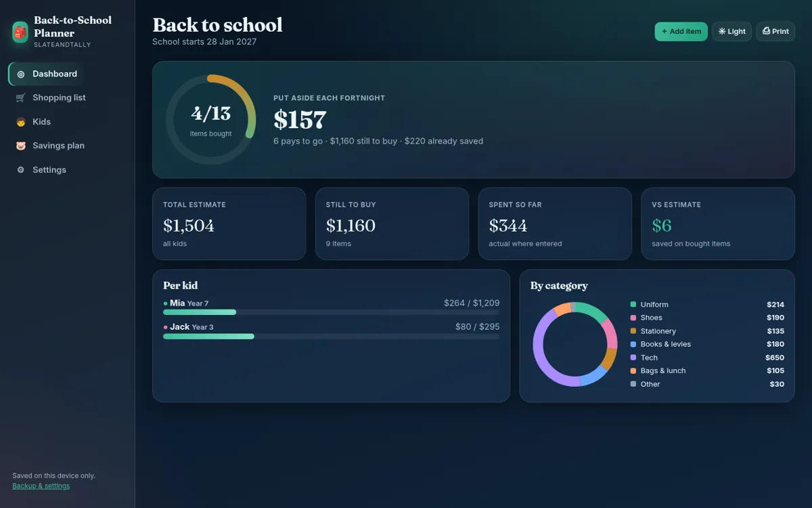Click the Stationery legend color swatch
The height and width of the screenshot is (508, 812).
[633, 331]
